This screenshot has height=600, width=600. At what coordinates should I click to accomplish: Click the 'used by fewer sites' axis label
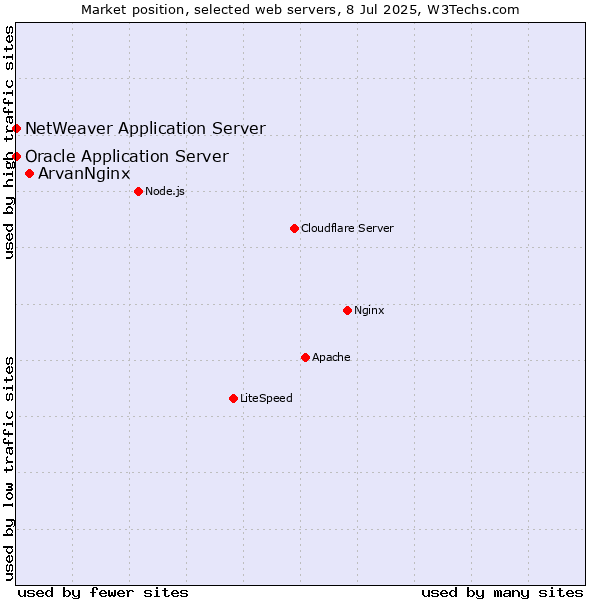[103, 593]
